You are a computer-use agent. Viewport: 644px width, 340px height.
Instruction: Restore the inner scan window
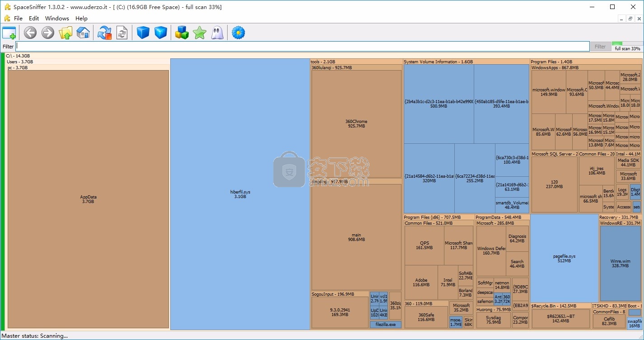coord(630,19)
